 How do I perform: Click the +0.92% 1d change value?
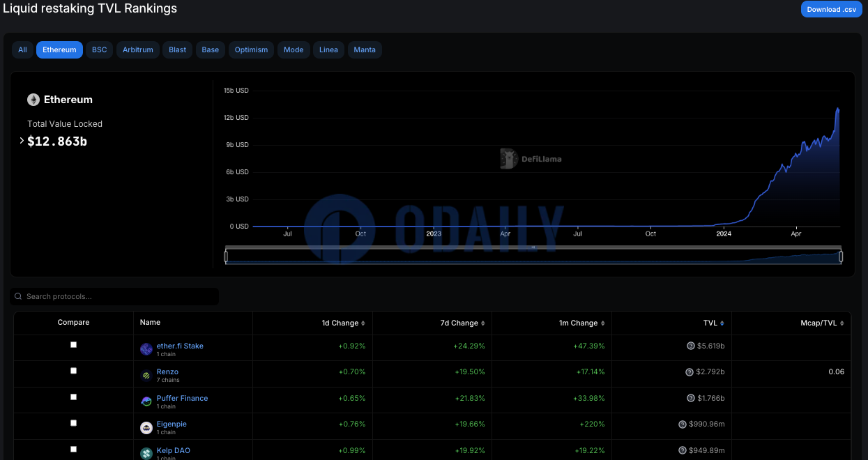[x=352, y=346]
